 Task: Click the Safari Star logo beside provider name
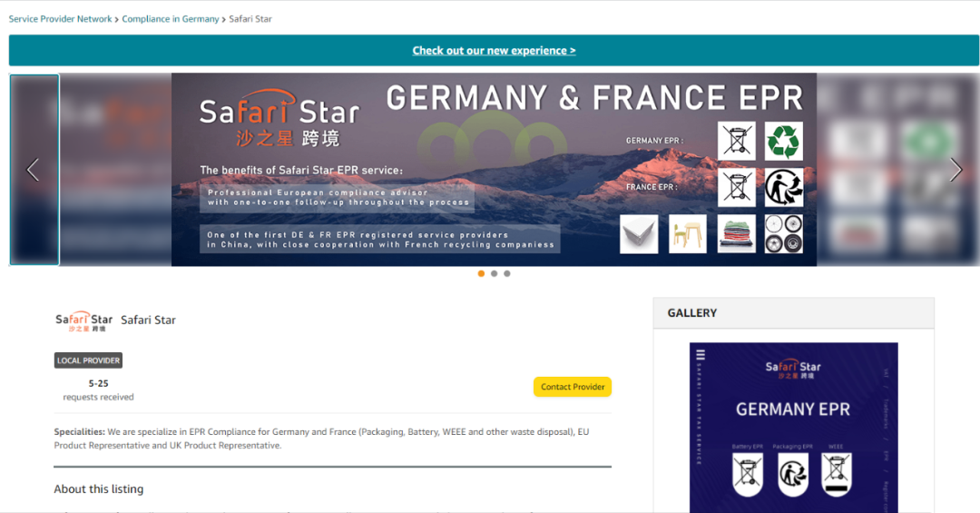coord(83,321)
